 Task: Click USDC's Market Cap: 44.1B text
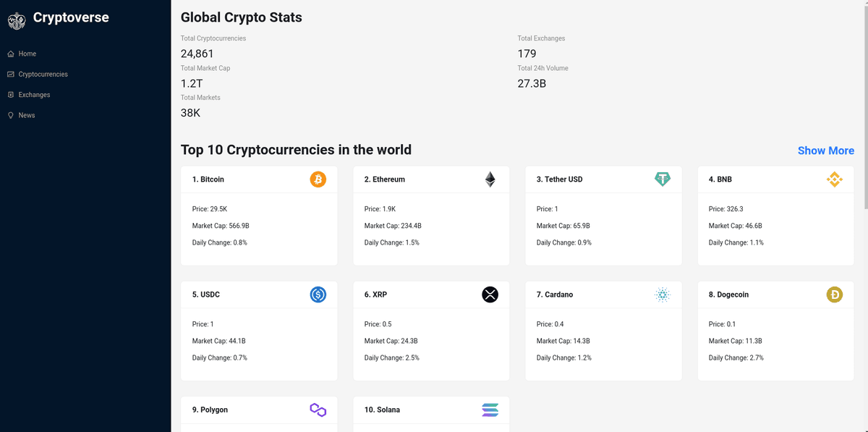click(218, 341)
